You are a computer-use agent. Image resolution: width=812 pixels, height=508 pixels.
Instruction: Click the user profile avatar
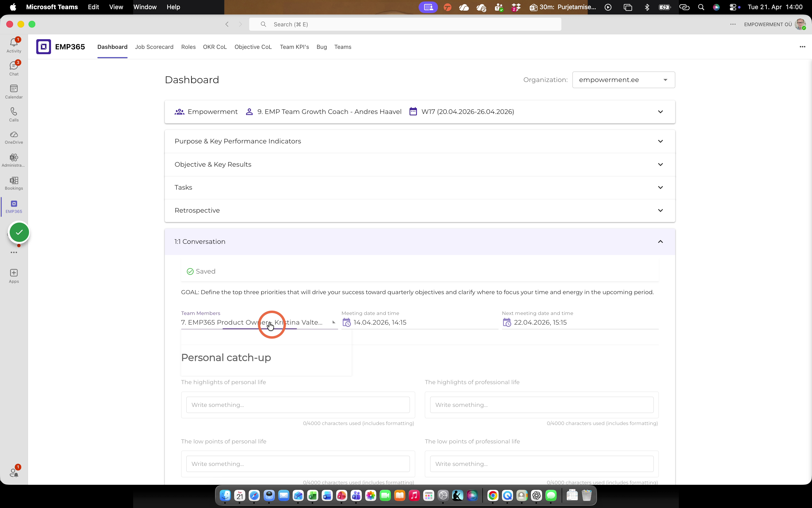coord(800,24)
